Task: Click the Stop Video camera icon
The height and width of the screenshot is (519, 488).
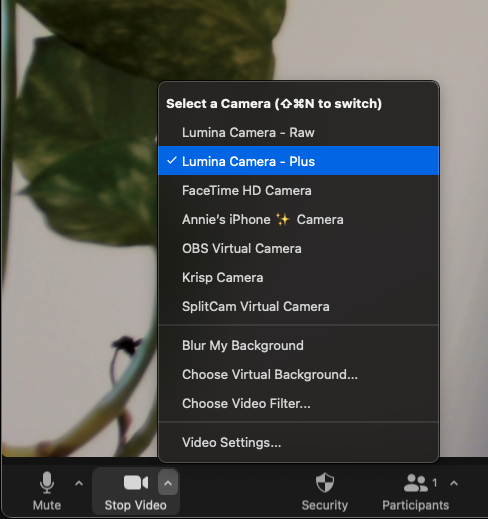Action: [x=136, y=483]
